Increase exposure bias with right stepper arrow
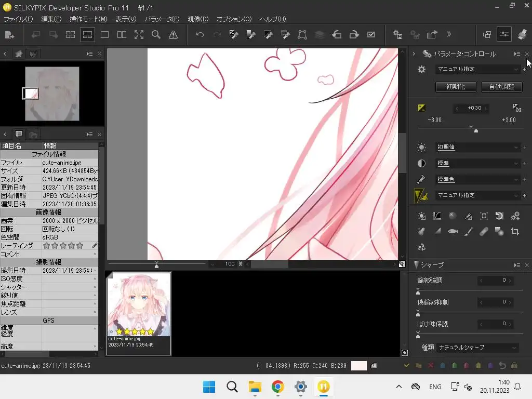532x399 pixels. (x=486, y=109)
